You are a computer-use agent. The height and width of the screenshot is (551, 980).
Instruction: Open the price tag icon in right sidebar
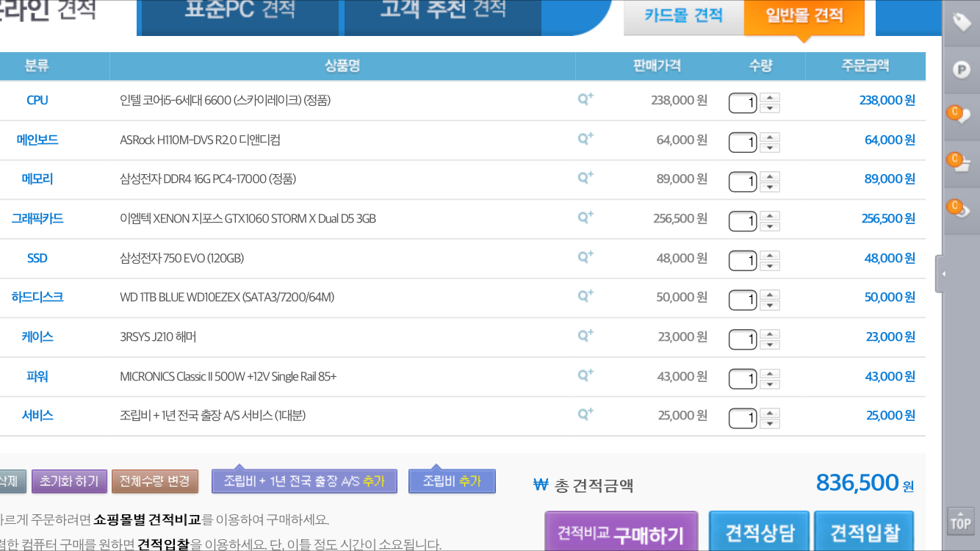[961, 23]
